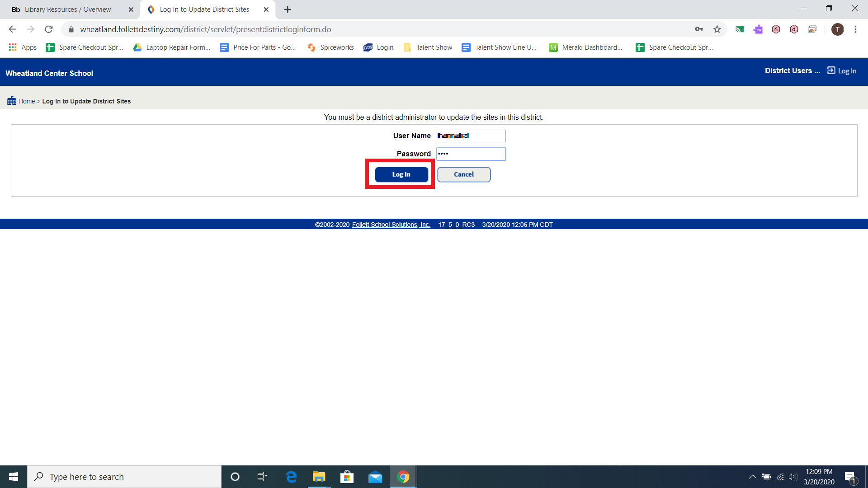
Task: Click the saved password key icon
Action: [x=699, y=29]
